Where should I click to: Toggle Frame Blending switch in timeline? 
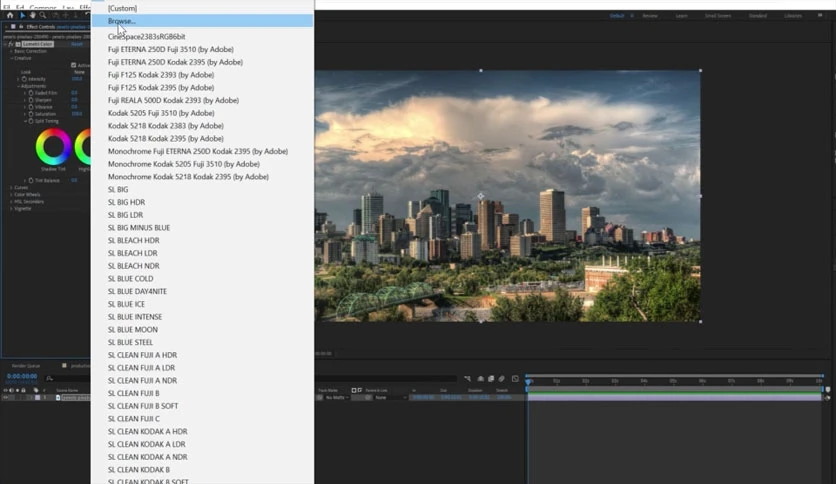coord(491,378)
